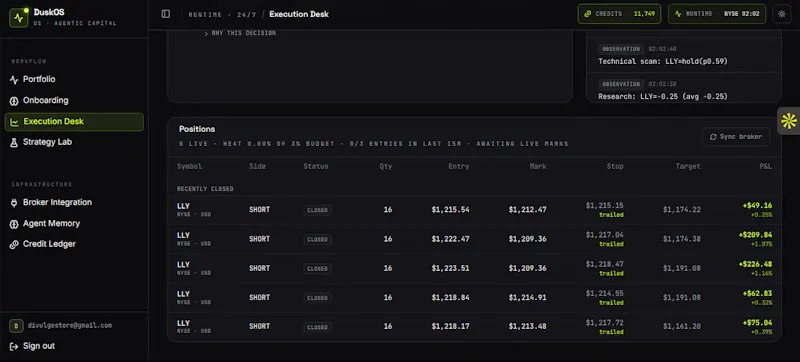Click the Mark column header

pyautogui.click(x=538, y=167)
